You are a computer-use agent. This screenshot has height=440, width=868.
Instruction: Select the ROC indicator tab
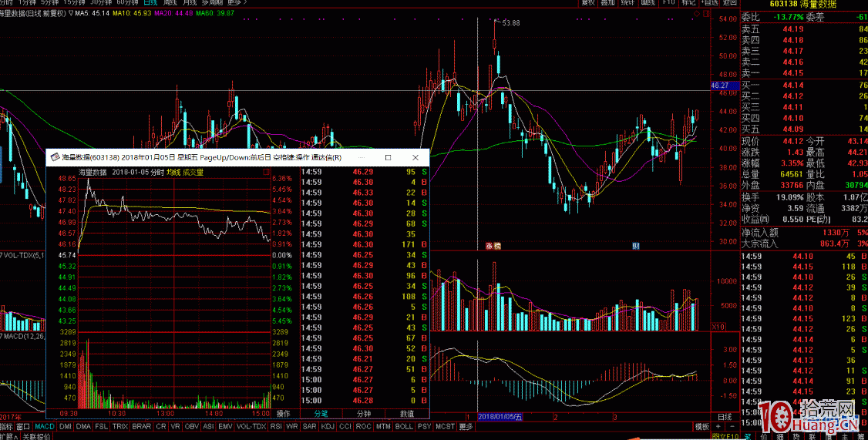pos(364,427)
